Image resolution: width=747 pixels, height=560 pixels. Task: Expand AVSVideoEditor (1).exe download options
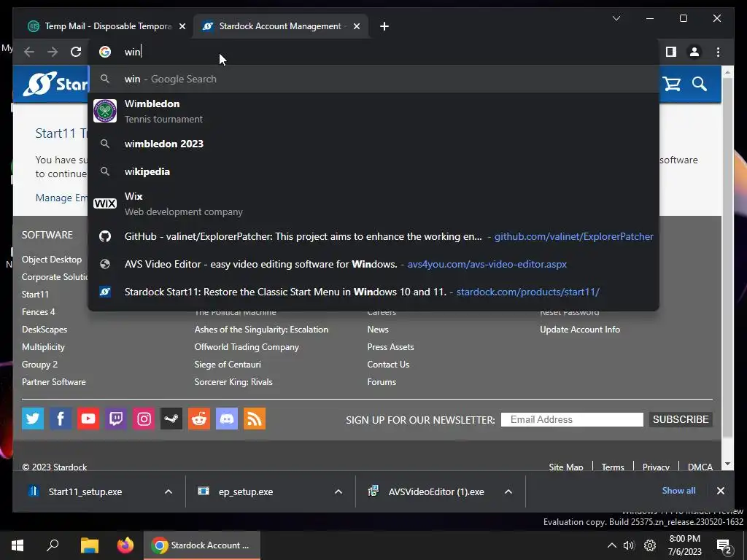point(508,491)
